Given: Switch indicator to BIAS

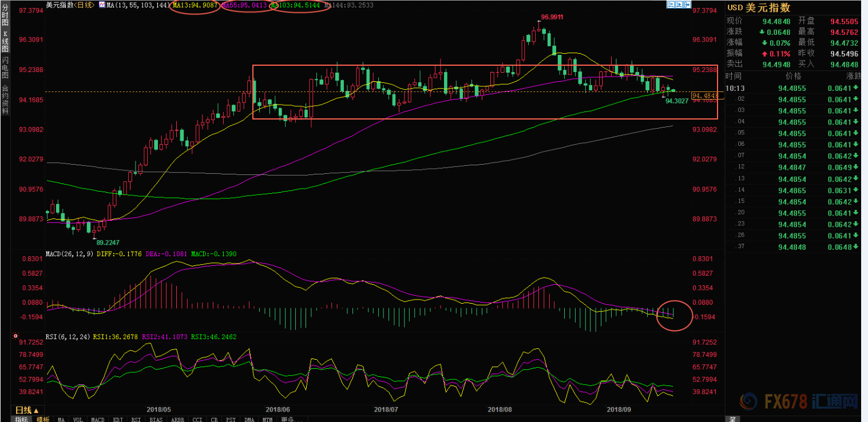Looking at the screenshot, I should coord(156,419).
